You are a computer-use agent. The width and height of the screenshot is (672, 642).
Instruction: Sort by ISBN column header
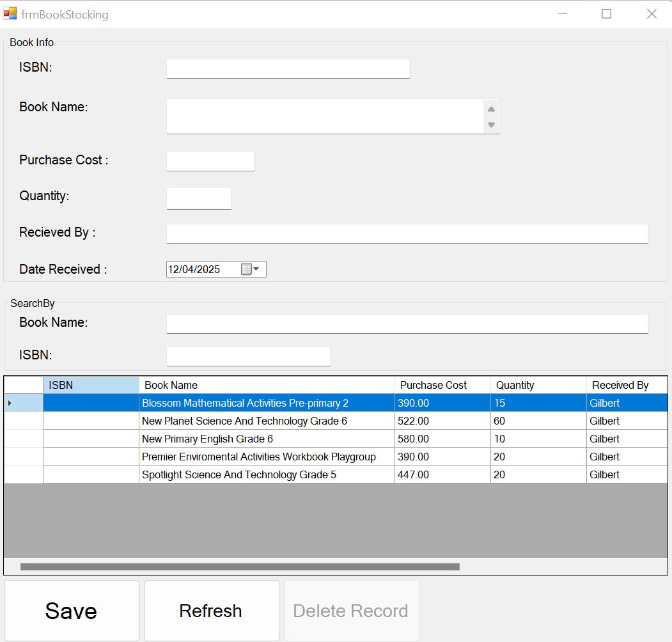(x=91, y=385)
